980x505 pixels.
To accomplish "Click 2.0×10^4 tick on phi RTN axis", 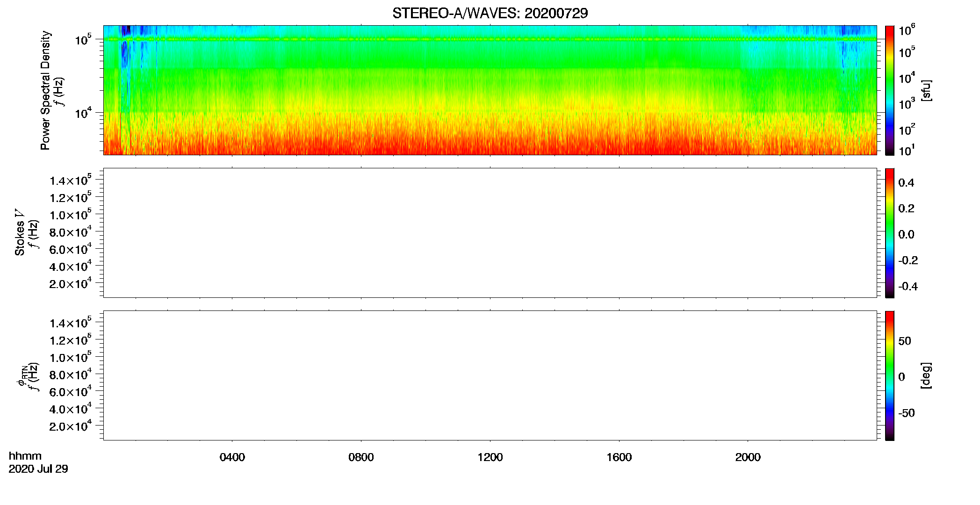I will point(71,426).
